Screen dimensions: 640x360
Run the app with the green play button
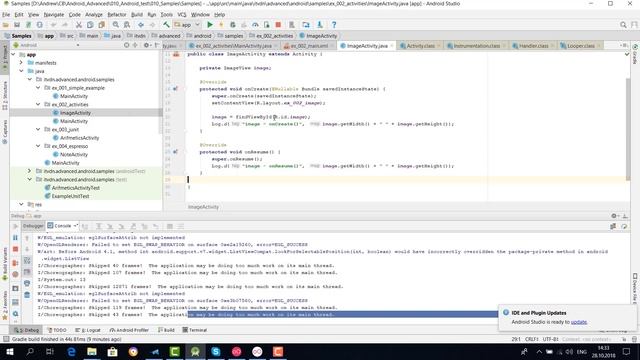210,25
